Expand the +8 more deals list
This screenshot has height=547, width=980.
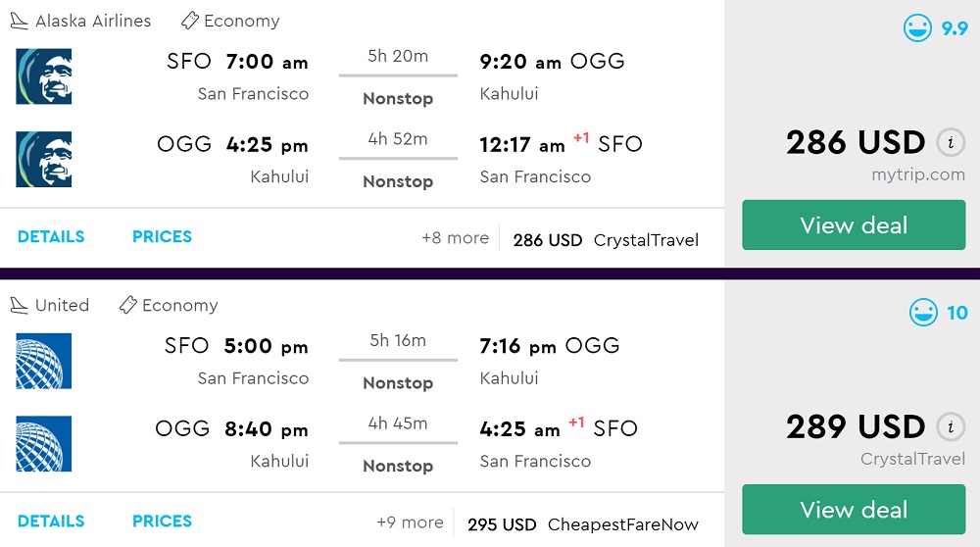[x=455, y=238]
